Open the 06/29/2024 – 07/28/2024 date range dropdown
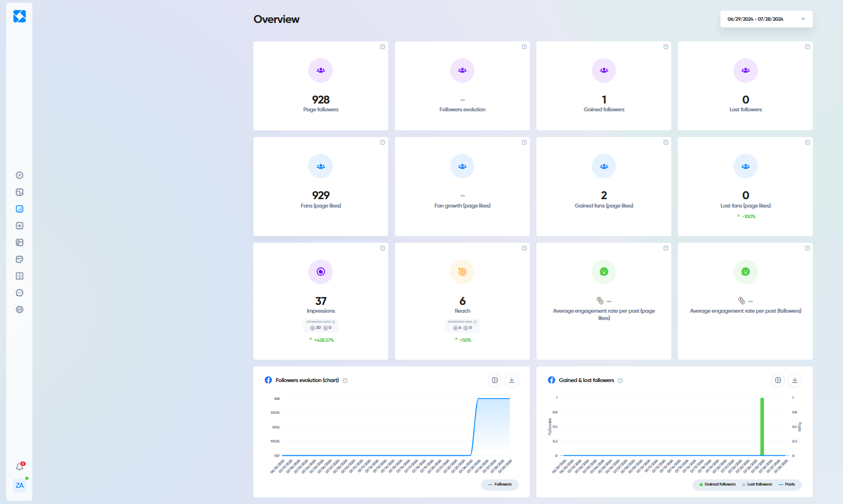The image size is (843, 504). 766,18
